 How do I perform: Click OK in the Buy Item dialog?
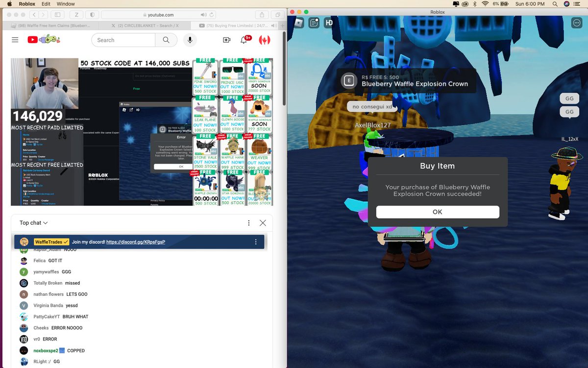[438, 212]
